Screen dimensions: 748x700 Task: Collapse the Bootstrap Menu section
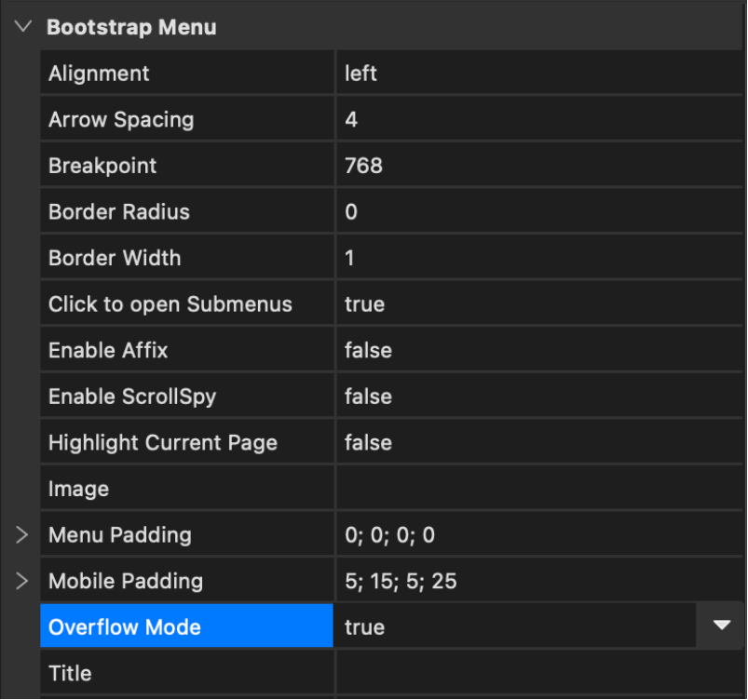22,27
